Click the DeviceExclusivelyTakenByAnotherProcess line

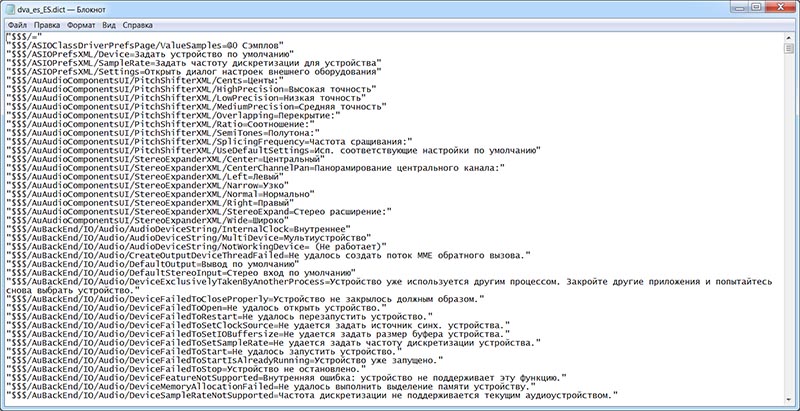(390, 283)
